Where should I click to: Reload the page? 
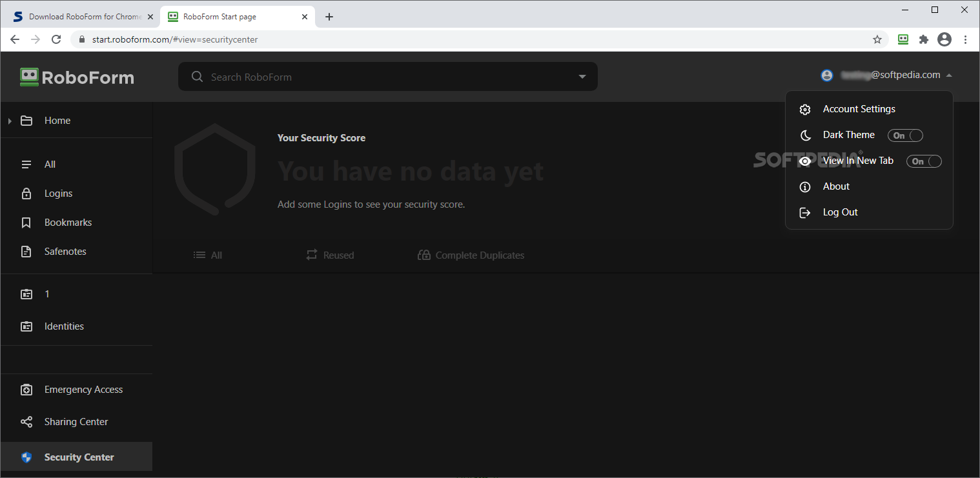click(56, 39)
